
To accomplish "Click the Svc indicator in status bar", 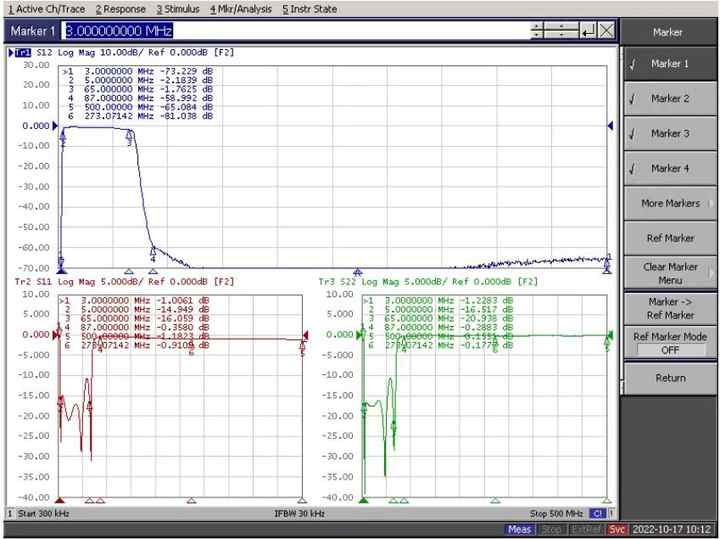I will pos(618,529).
